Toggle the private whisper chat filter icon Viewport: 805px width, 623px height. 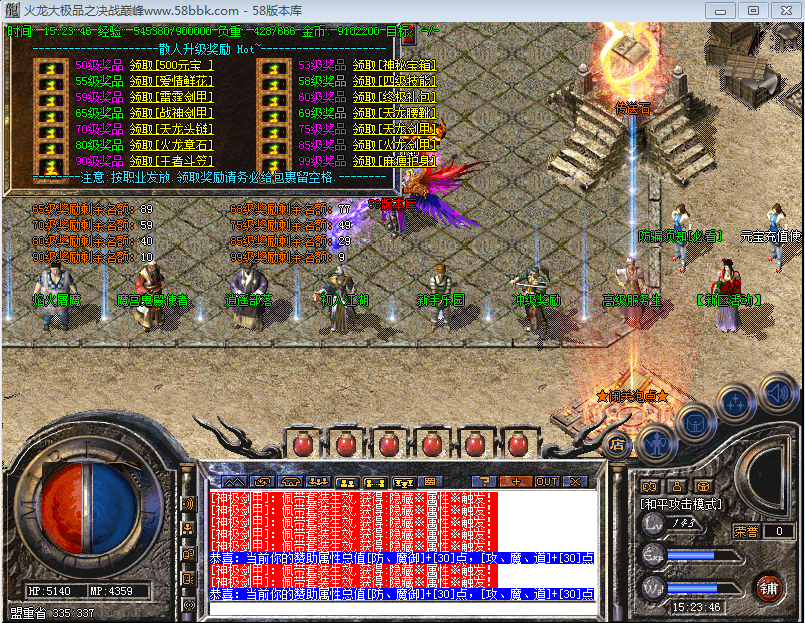[188, 579]
